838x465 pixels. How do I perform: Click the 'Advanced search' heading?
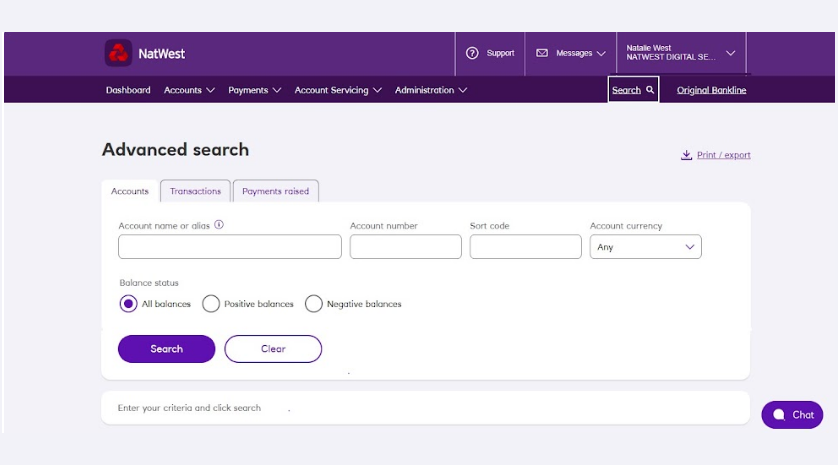pyautogui.click(x=175, y=150)
